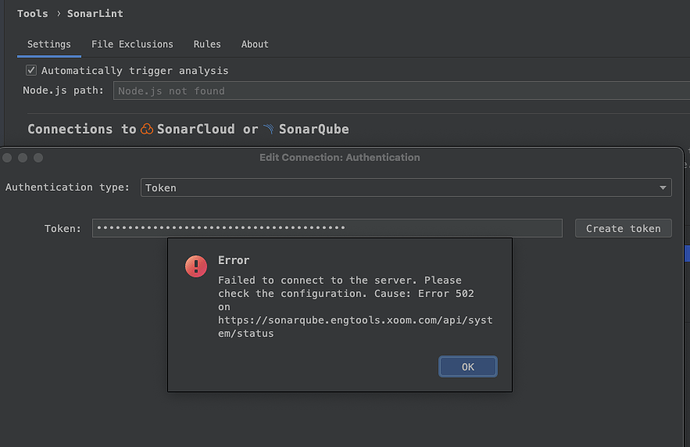This screenshot has width=690, height=447.
Task: Navigate to Tools in the breadcrumb
Action: (32, 14)
